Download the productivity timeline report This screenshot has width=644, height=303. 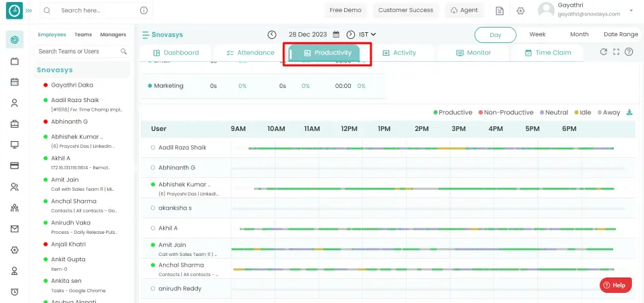click(629, 113)
